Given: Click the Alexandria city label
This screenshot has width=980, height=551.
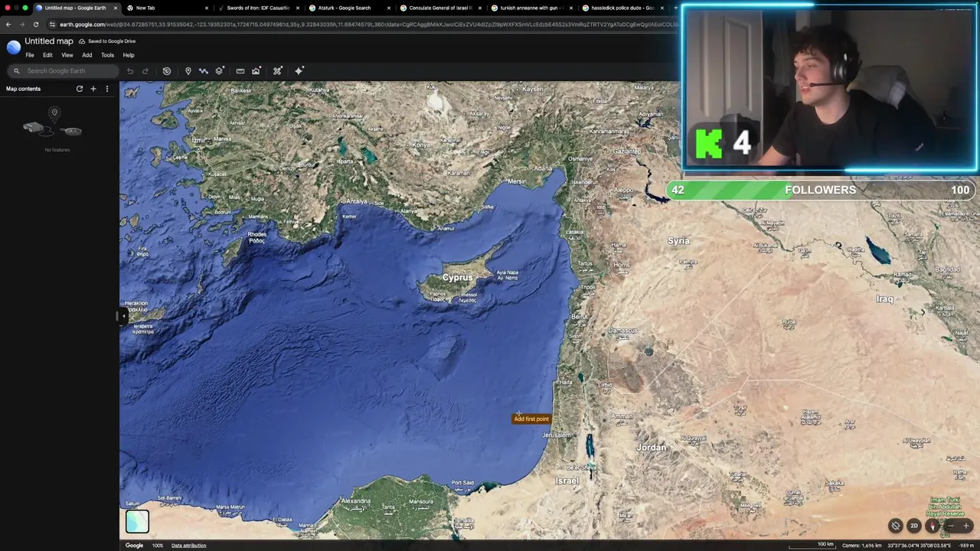Looking at the screenshot, I should tap(355, 501).
